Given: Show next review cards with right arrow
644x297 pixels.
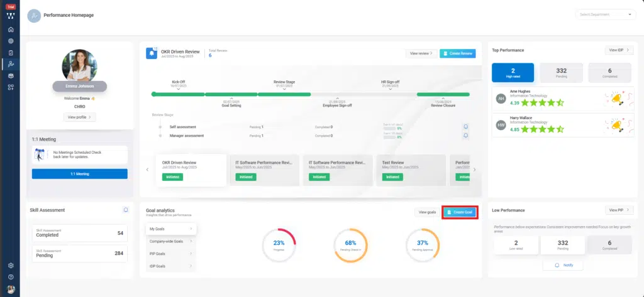Looking at the screenshot, I should pos(474,170).
